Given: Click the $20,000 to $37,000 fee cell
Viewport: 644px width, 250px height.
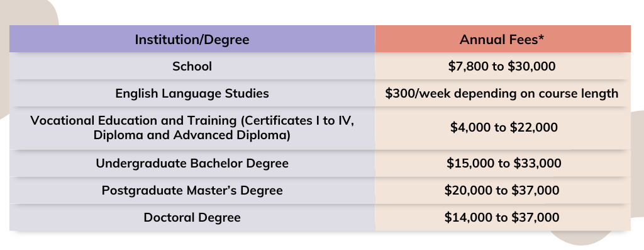Looking at the screenshot, I should pyautogui.click(x=502, y=190).
